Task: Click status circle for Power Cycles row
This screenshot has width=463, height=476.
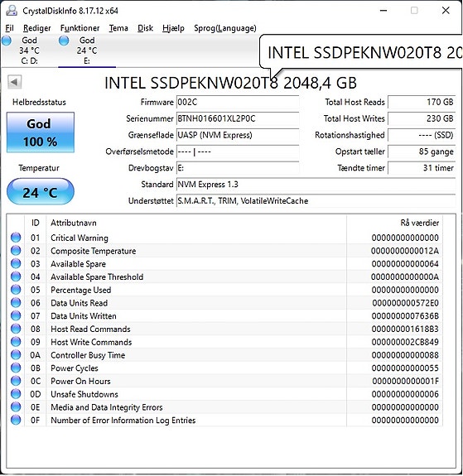Action: pyautogui.click(x=16, y=368)
